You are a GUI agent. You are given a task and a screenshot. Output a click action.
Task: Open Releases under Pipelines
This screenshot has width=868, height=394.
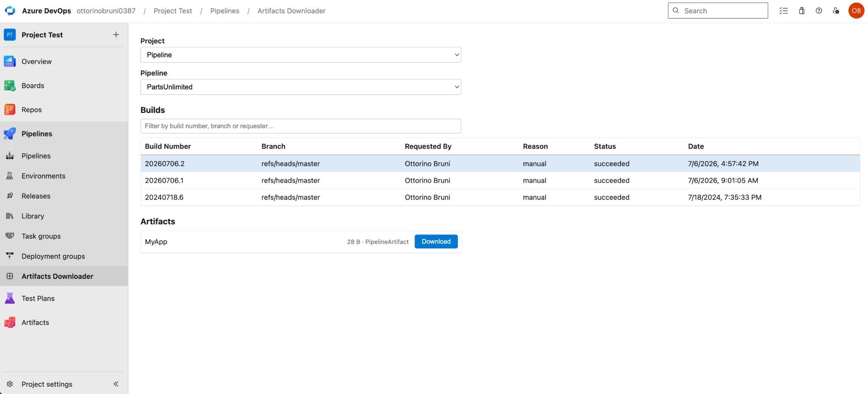tap(36, 196)
